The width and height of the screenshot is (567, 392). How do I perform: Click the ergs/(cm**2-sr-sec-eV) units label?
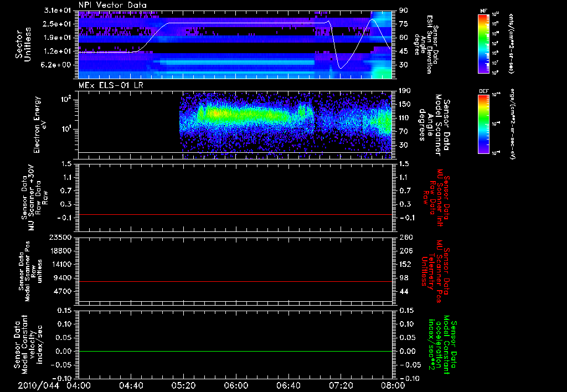512,123
